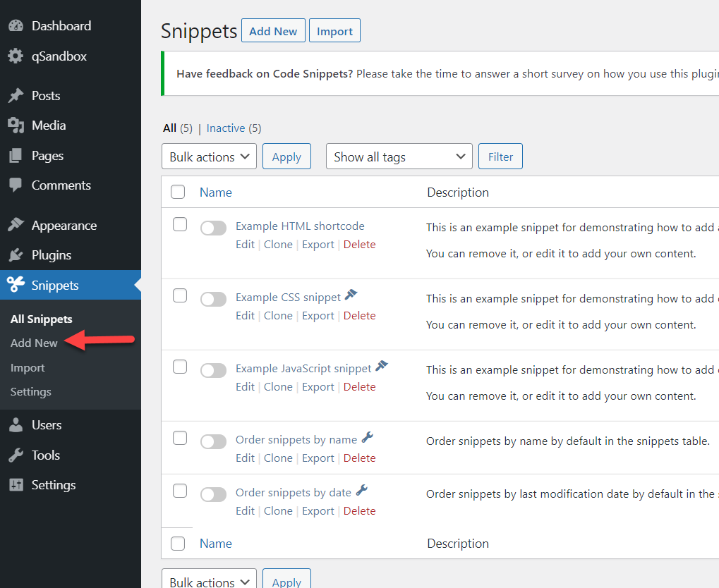
Task: Delete the Example HTML shortcode snippet
Action: tap(360, 244)
